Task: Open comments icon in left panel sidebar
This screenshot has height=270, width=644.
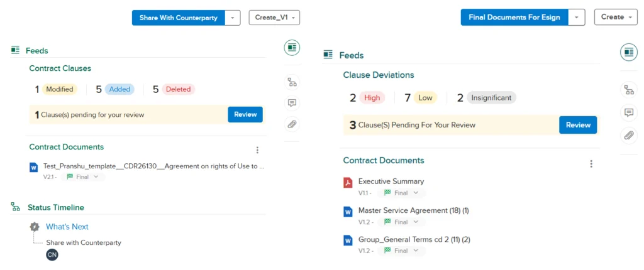Action: (292, 103)
